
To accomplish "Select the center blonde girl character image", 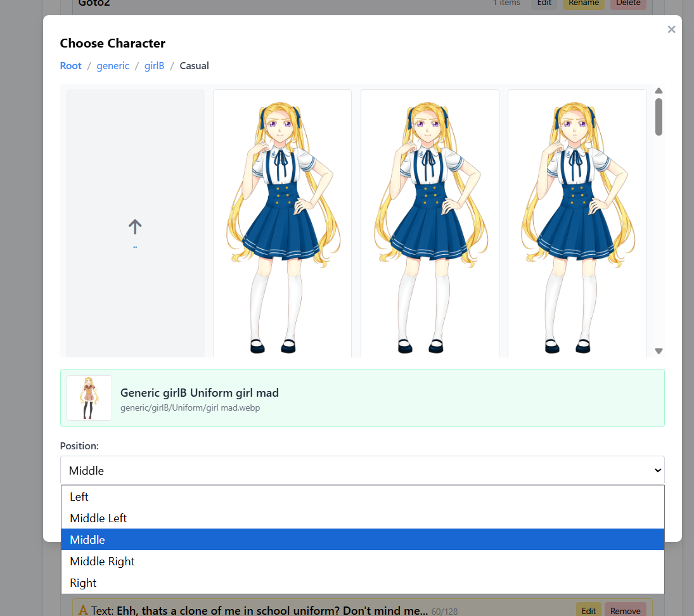I will (x=430, y=223).
